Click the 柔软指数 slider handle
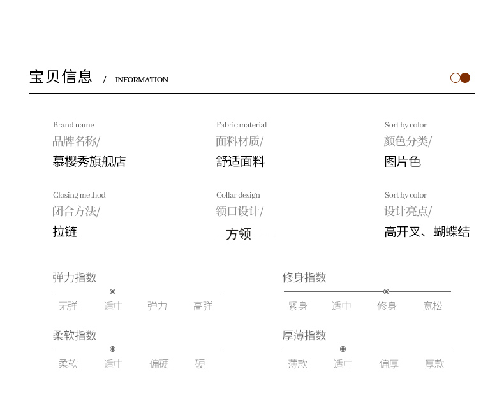Image resolution: width=504 pixels, height=420 pixels. (112, 349)
